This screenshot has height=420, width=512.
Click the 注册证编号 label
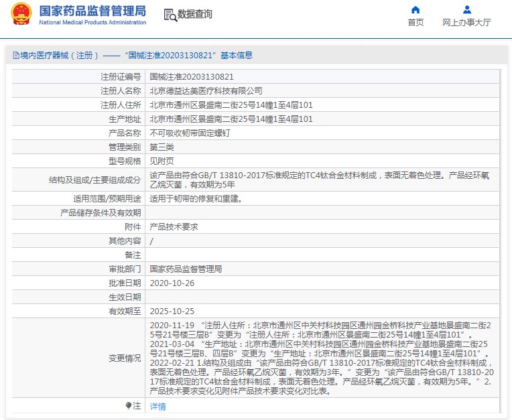point(121,76)
